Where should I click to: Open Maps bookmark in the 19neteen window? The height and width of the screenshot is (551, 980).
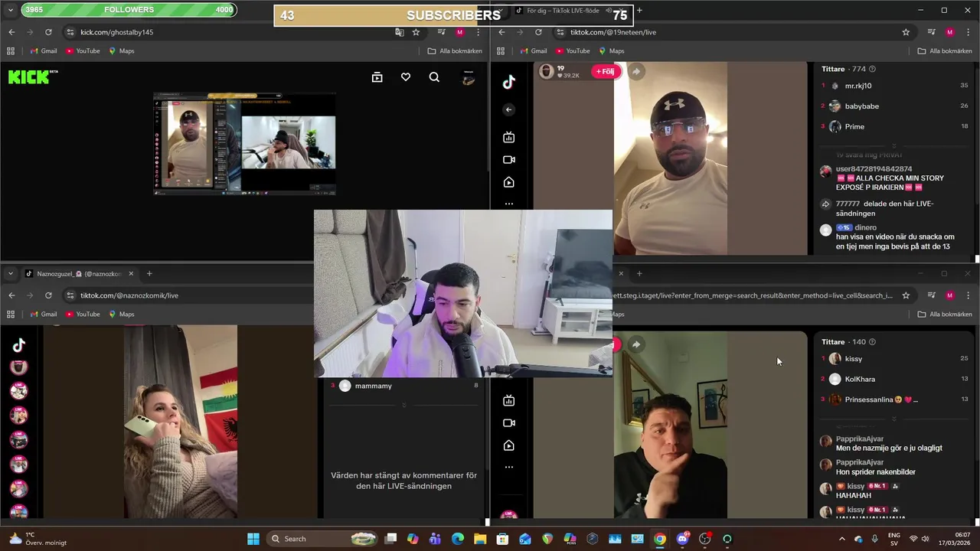[x=610, y=51]
